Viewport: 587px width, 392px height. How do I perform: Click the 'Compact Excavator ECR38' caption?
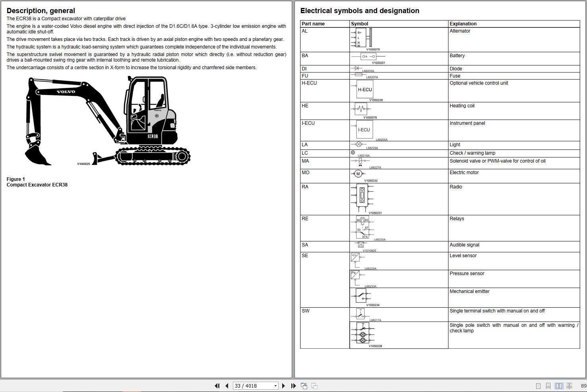coord(37,185)
